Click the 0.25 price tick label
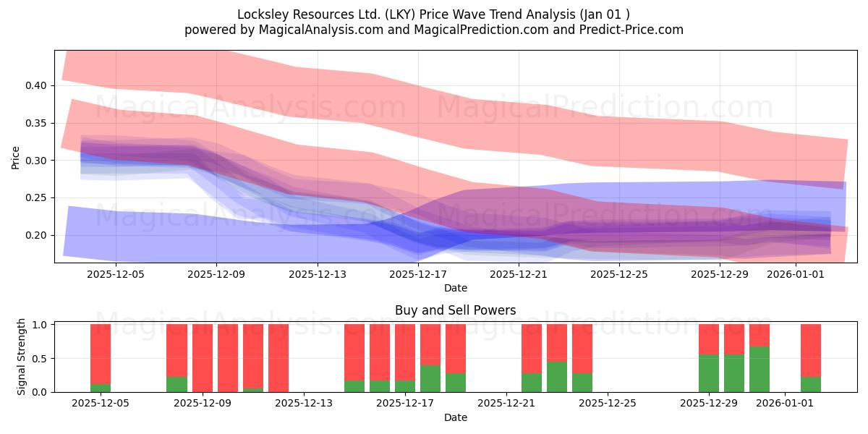Screen dimensions: 868x434 (37, 197)
